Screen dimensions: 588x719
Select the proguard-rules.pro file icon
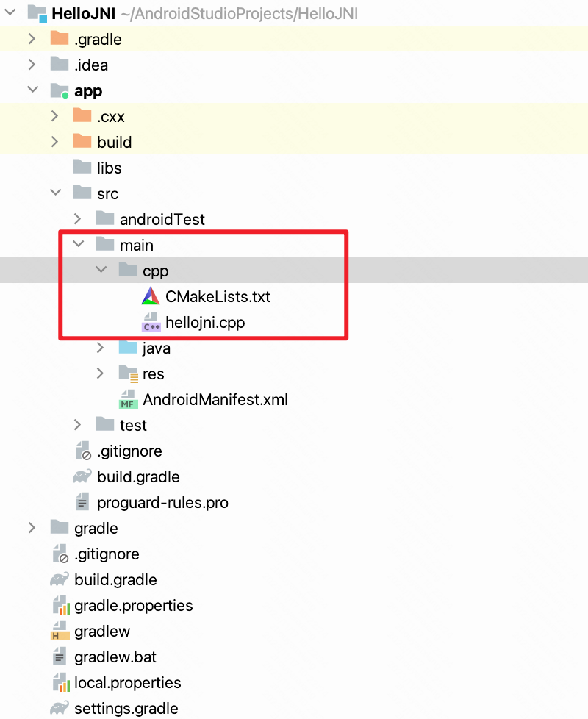point(82,502)
